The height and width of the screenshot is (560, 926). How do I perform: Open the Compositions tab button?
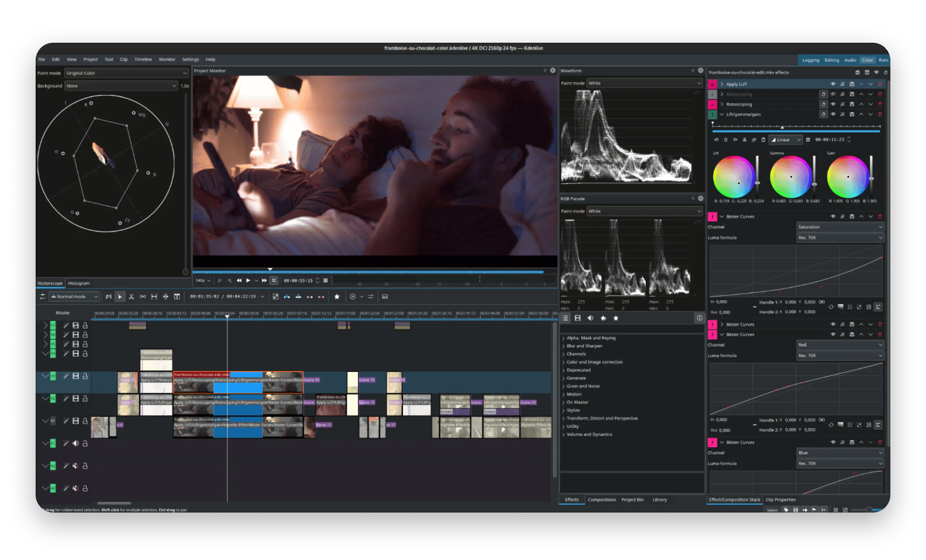point(602,500)
